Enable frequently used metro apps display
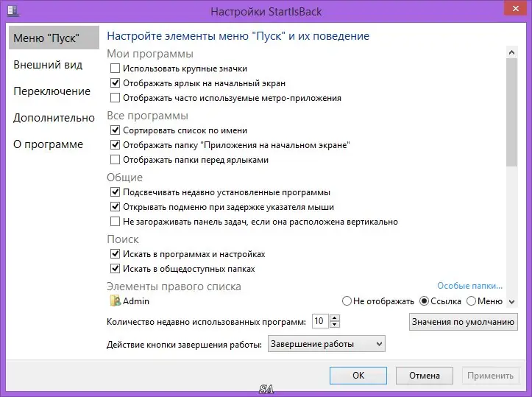 [116, 98]
